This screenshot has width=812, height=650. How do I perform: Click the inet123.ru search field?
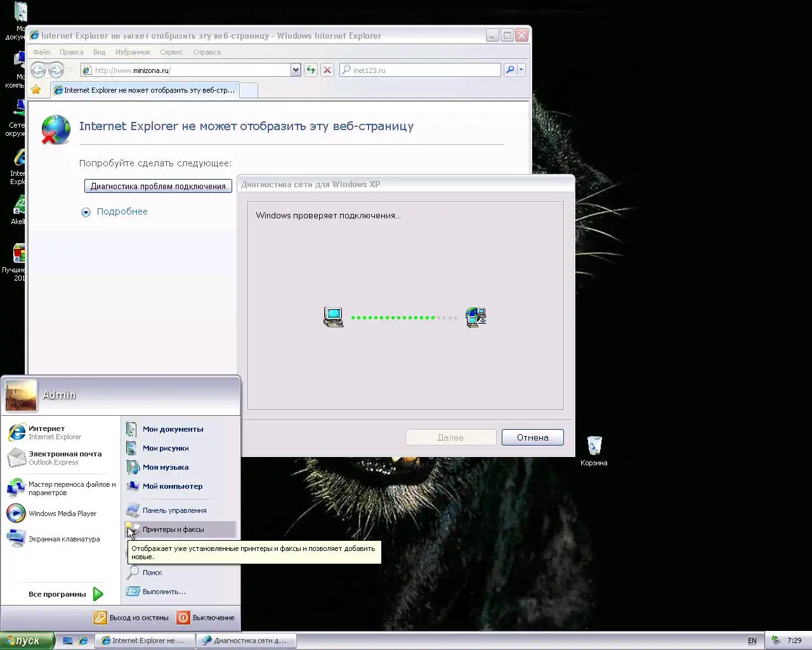(x=421, y=70)
